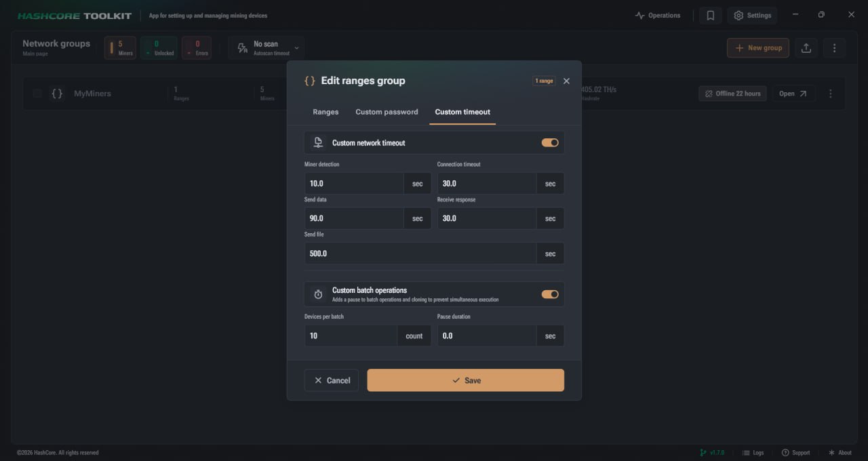Close the Edit ranges group dialog

[x=566, y=81]
